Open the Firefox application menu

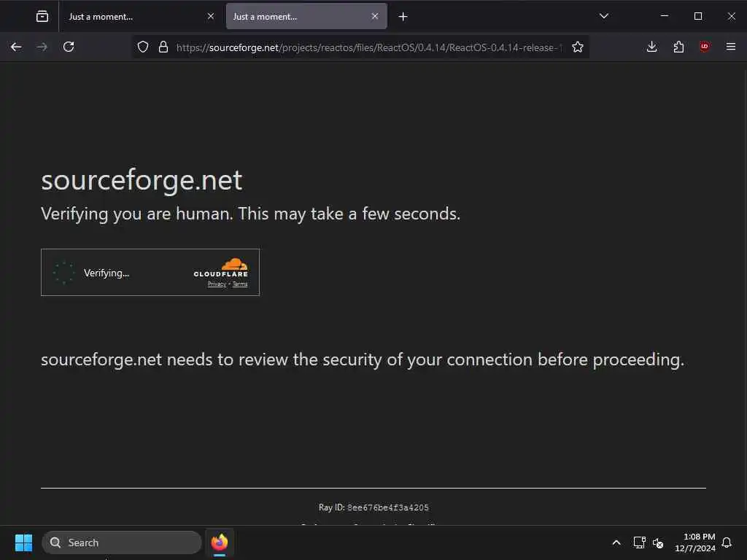click(x=731, y=47)
